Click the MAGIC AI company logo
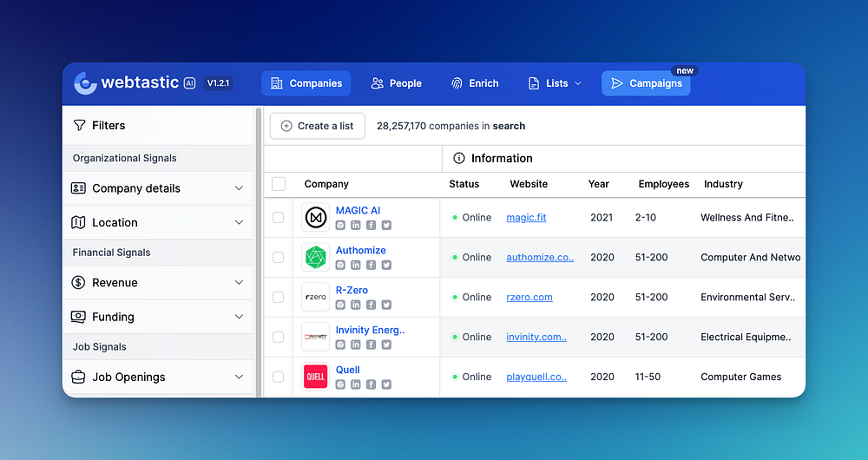The image size is (868, 460). tap(316, 218)
